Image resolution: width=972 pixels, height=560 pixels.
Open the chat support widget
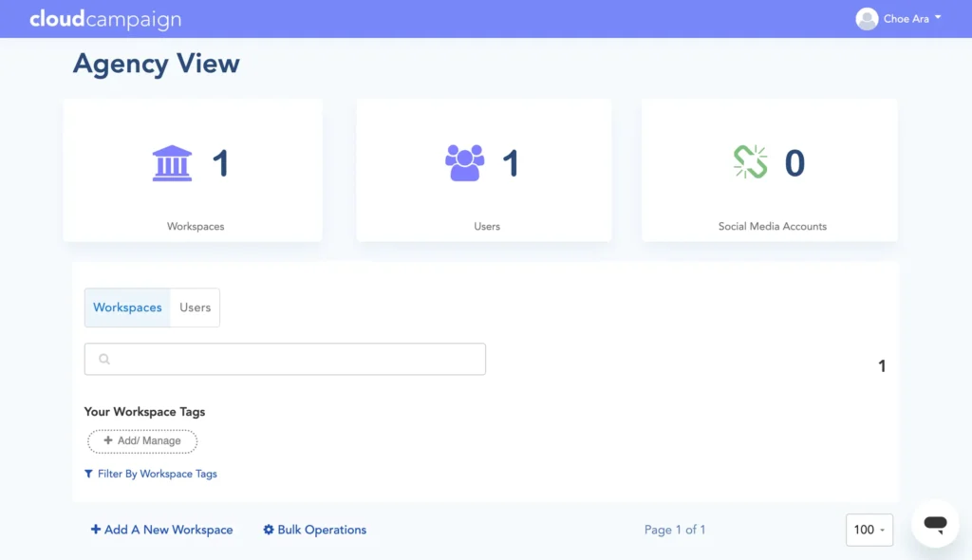point(934,523)
